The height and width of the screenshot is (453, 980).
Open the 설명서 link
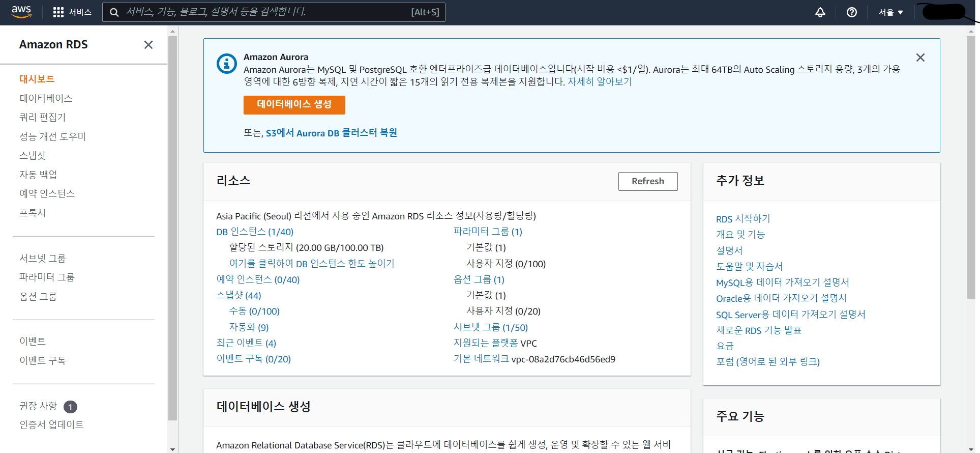(729, 250)
